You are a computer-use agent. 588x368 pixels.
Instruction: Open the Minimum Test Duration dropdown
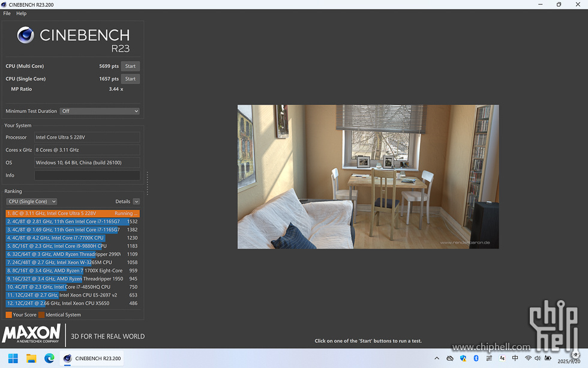click(x=100, y=112)
